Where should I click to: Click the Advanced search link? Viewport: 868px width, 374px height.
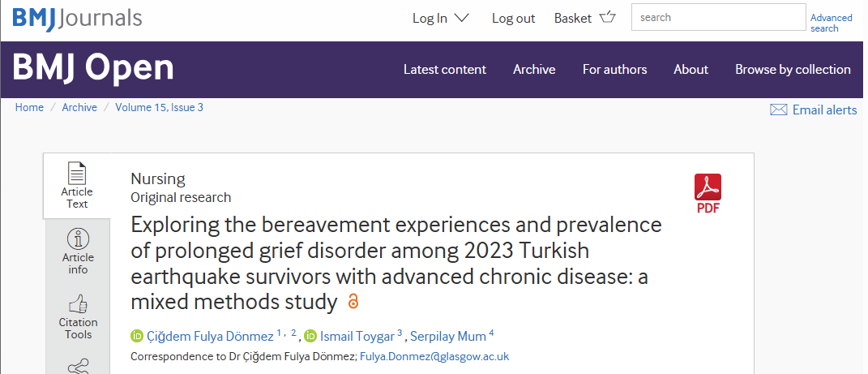(831, 23)
